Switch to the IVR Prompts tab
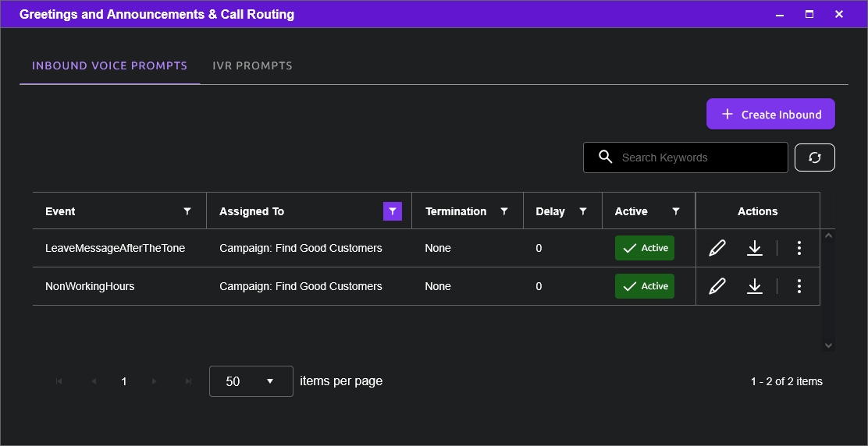Image resolution: width=868 pixels, height=446 pixels. pos(252,65)
